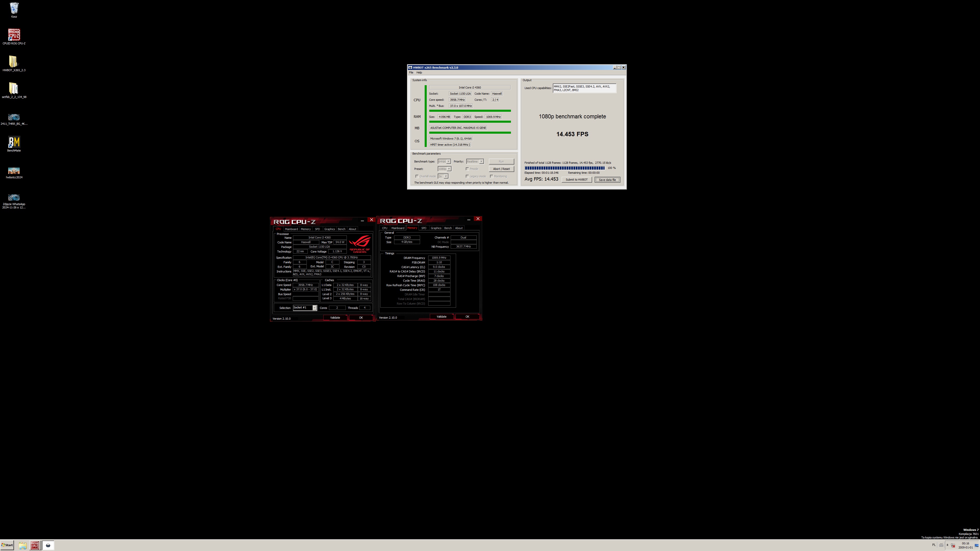Switch to About tab in left CPU-Z
This screenshot has height=551, width=980.
point(353,229)
